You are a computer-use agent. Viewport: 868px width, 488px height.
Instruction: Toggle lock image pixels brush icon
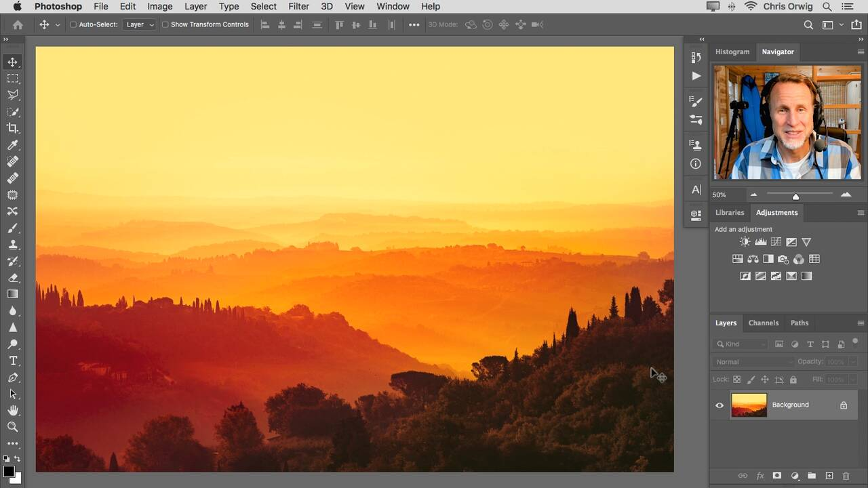coord(751,380)
